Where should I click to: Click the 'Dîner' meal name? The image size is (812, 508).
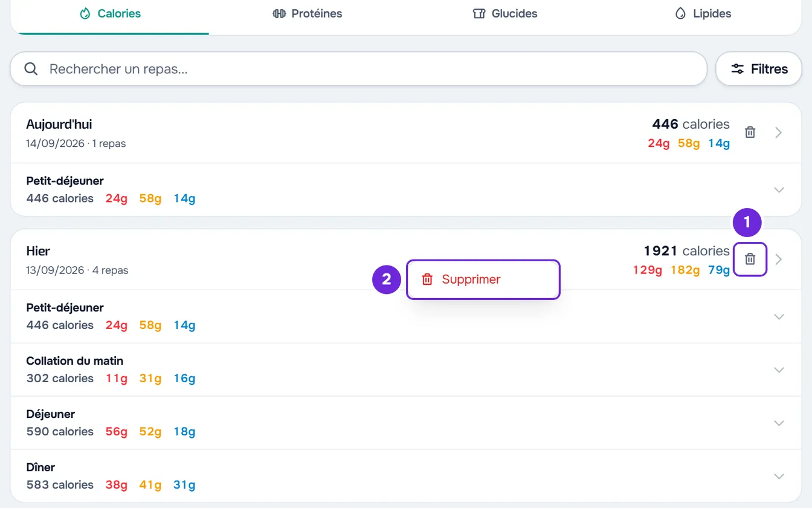[40, 467]
